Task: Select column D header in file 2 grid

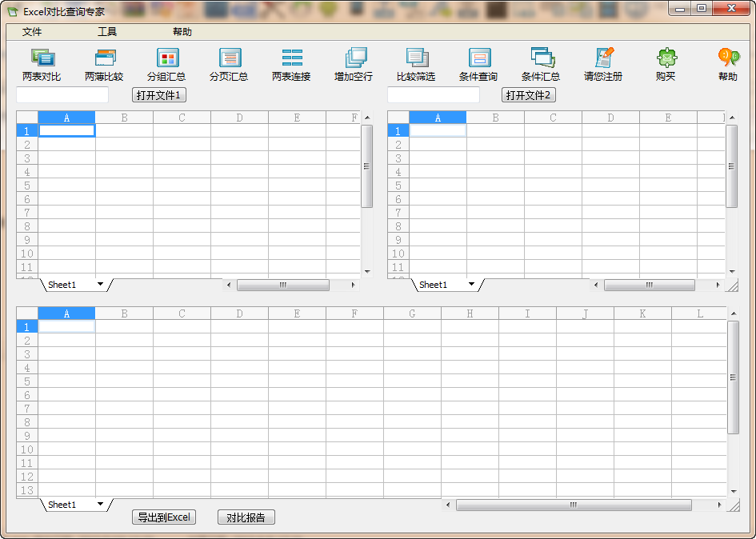Action: [x=611, y=118]
